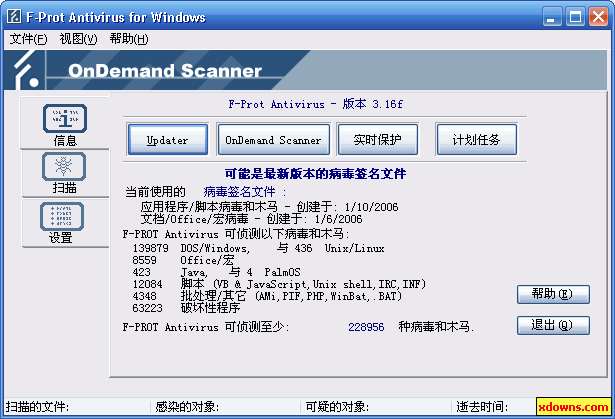The width and height of the screenshot is (615, 419).
Task: Open 计划任务 scheduled tasks
Action: click(477, 140)
